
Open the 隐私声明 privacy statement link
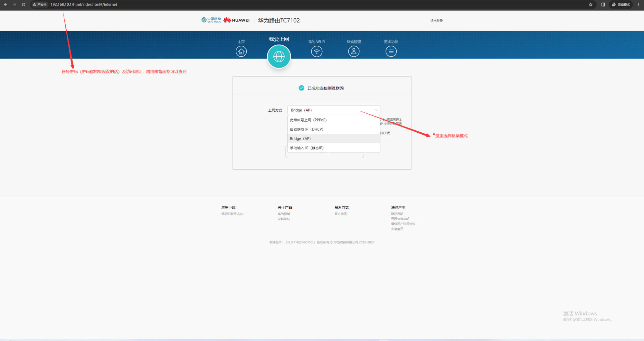click(x=397, y=214)
